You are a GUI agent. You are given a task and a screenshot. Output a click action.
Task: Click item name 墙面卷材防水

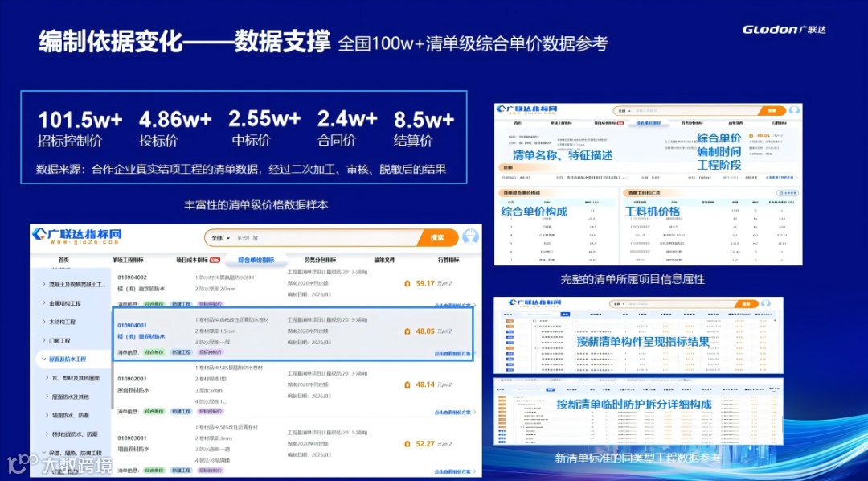click(x=133, y=449)
